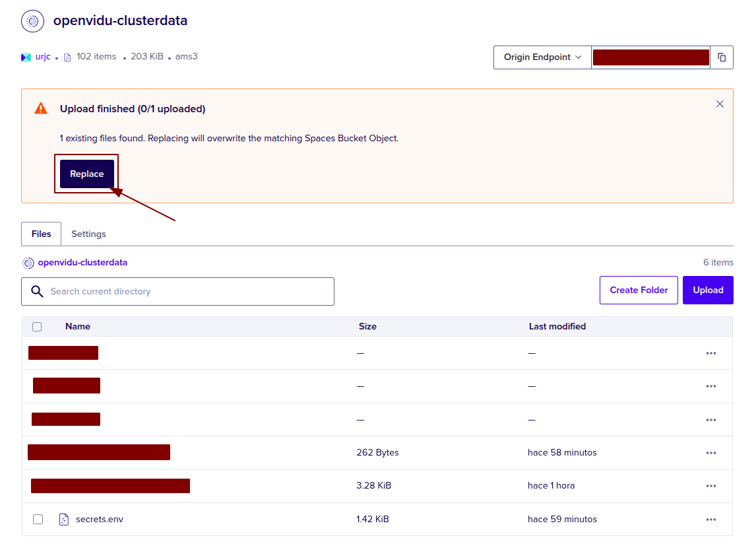Click the Create Folder button

[638, 290]
